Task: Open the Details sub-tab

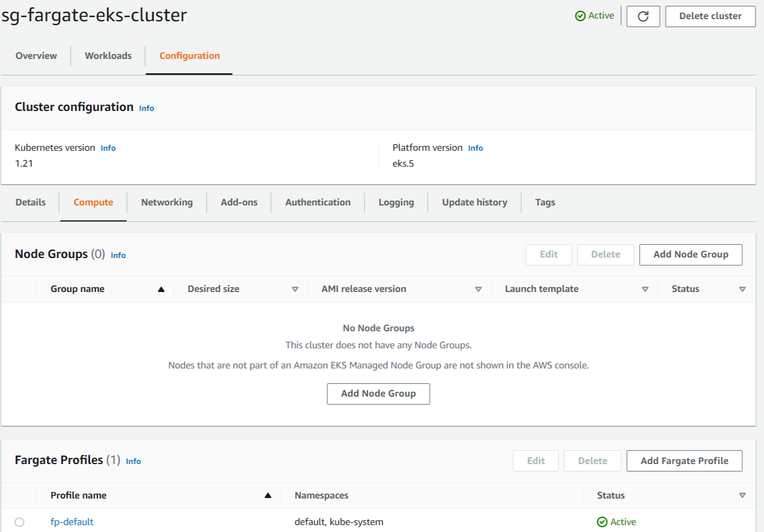Action: pos(31,202)
